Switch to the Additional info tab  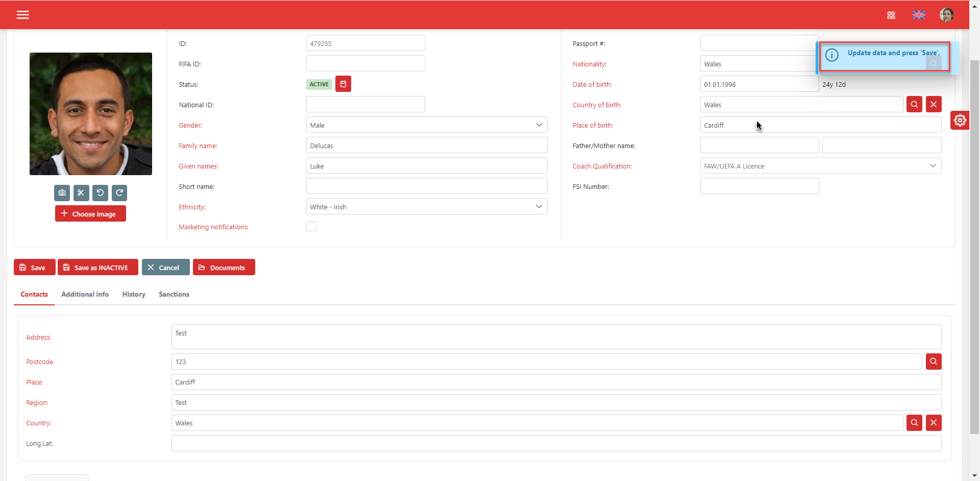[85, 295]
